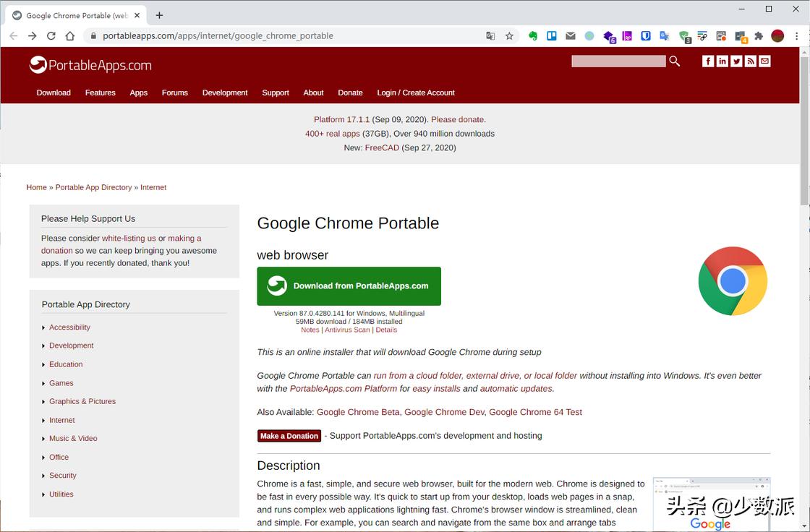Click the browser forward arrow

tap(33, 35)
